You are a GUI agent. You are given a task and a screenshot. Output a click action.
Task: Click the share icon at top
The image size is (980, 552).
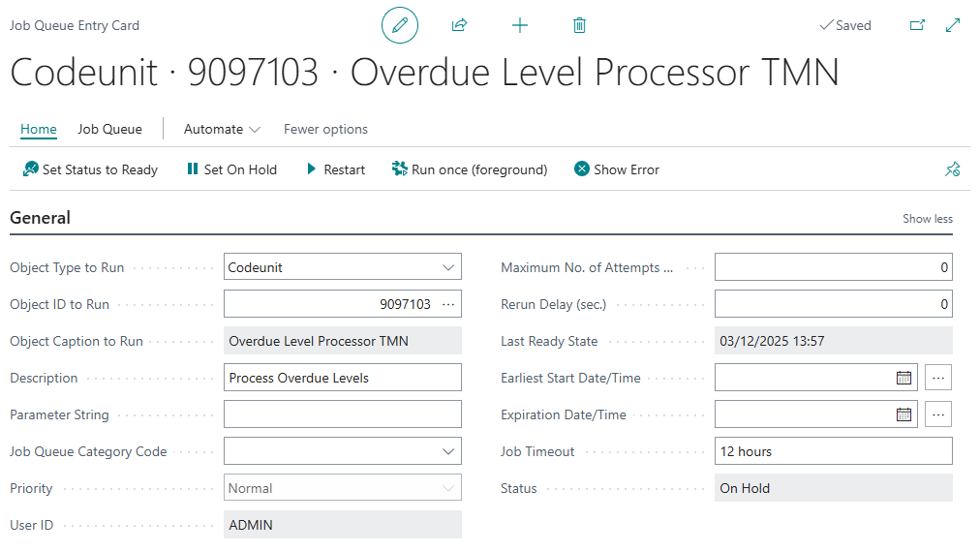[x=460, y=25]
